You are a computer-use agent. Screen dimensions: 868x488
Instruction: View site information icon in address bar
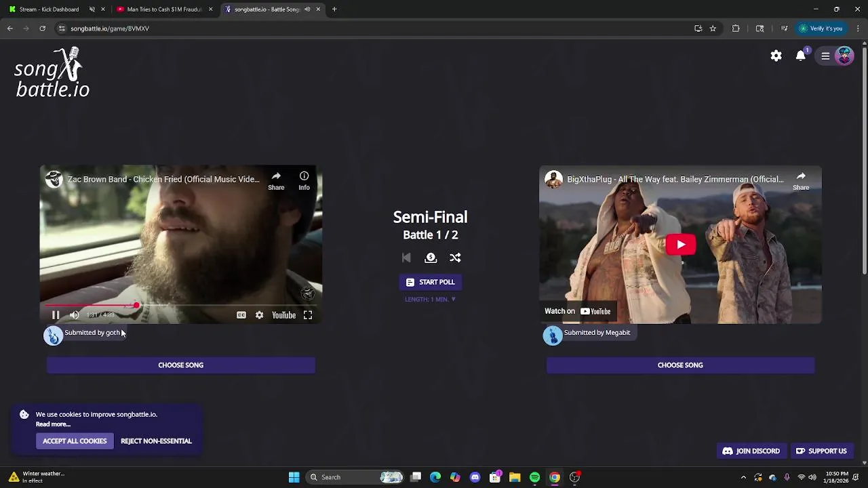[62, 28]
